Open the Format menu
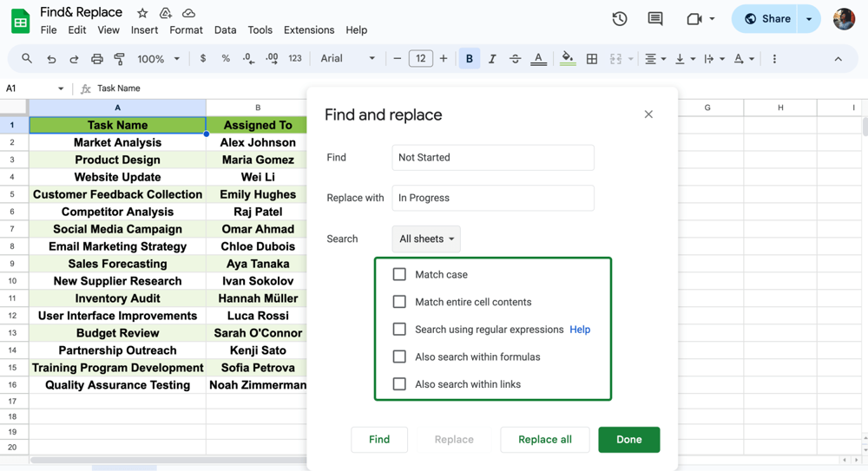Screen dimensions: 868x471 pos(186,29)
